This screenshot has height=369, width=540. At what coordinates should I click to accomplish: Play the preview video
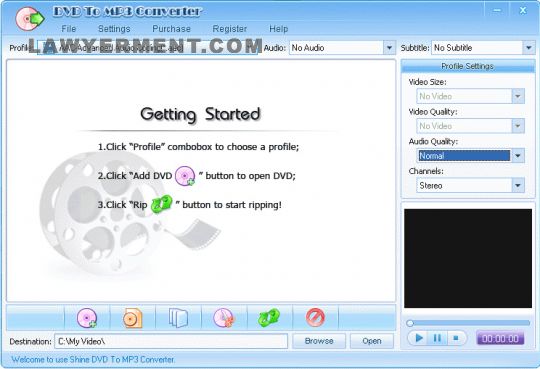[x=419, y=338]
